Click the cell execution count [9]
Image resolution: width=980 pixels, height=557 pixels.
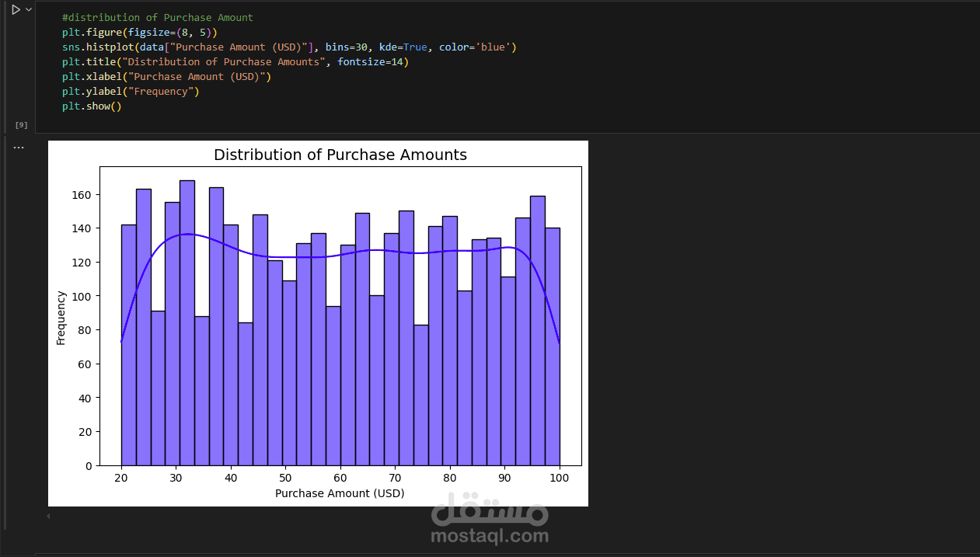pos(21,124)
